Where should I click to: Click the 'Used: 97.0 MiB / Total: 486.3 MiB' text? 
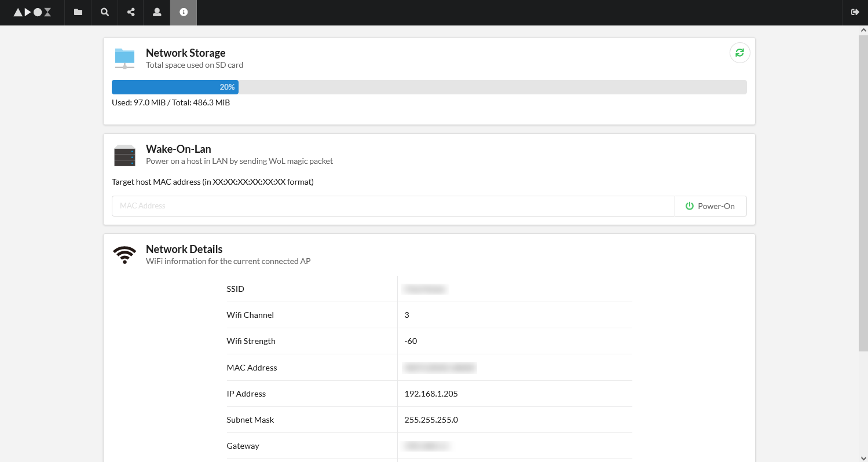171,102
